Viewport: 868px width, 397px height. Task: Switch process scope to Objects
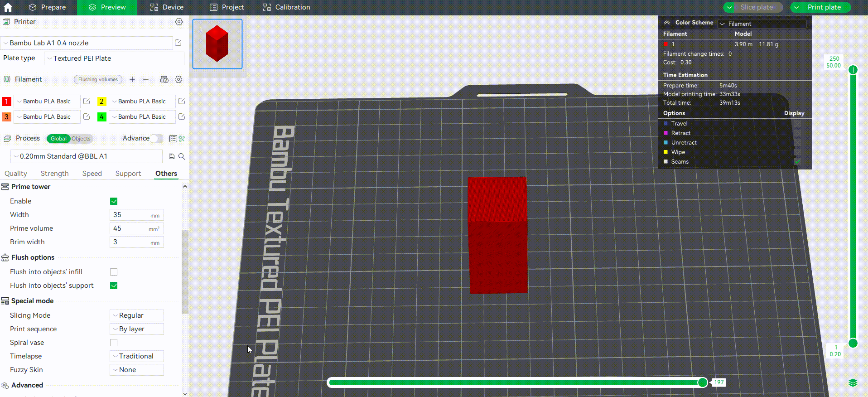tap(81, 139)
